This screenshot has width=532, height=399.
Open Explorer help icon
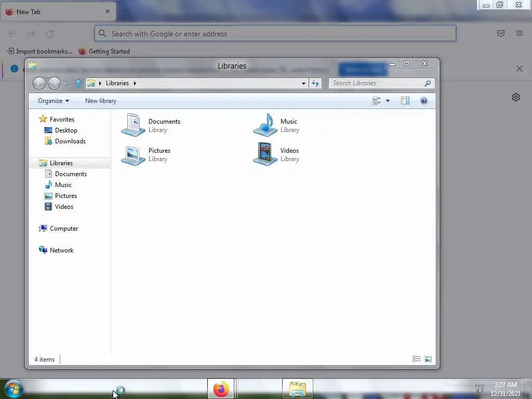coord(424,101)
